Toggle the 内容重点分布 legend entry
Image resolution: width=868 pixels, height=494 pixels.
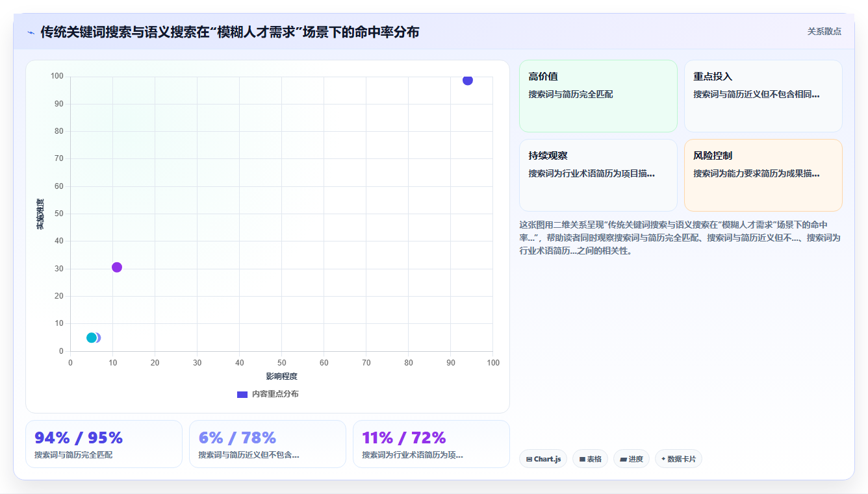[x=268, y=394]
